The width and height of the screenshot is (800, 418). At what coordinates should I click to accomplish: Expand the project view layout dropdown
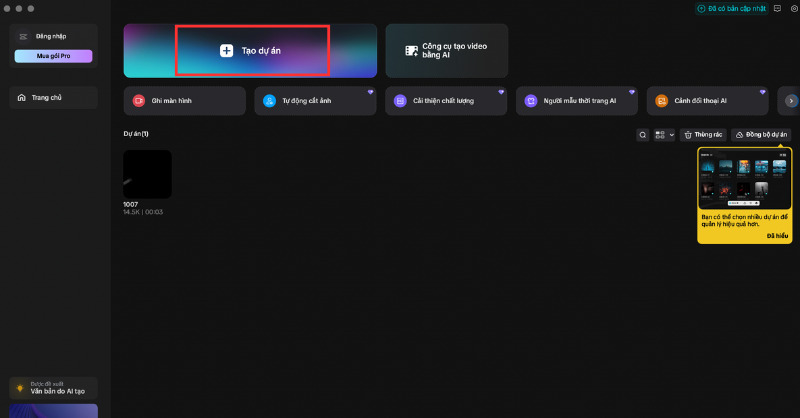[x=664, y=134]
